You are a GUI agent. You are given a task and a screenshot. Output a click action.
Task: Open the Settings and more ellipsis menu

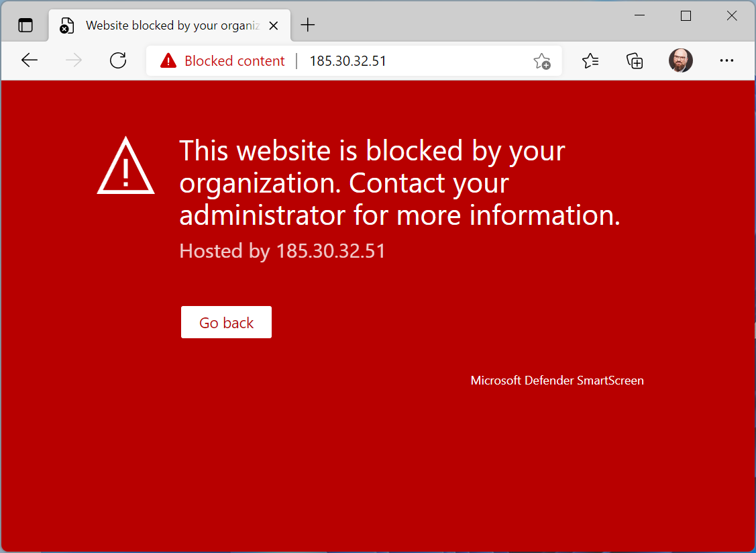(726, 60)
